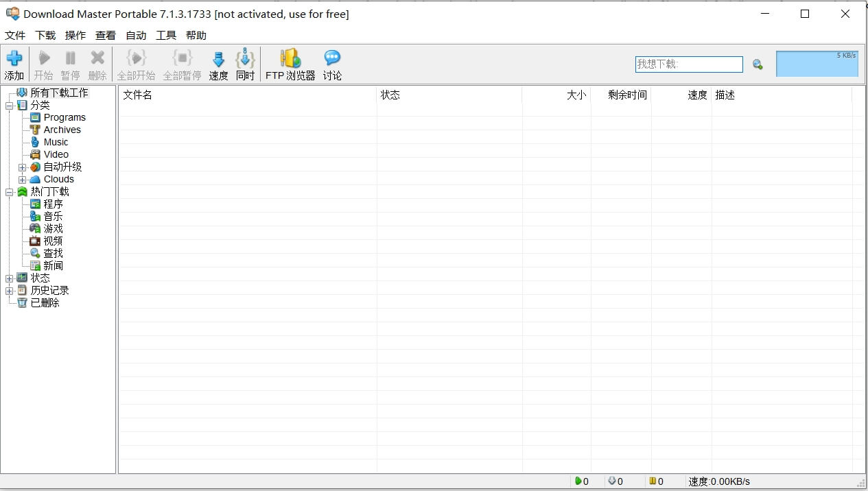The height and width of the screenshot is (491, 868).
Task: Open the 讨论 (Discussion) chat icon
Action: (x=332, y=58)
